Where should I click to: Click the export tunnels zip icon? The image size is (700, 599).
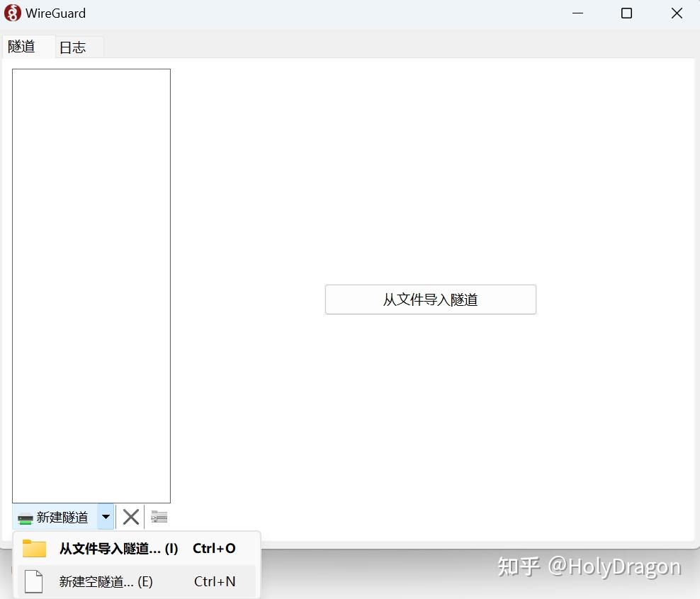pos(159,517)
